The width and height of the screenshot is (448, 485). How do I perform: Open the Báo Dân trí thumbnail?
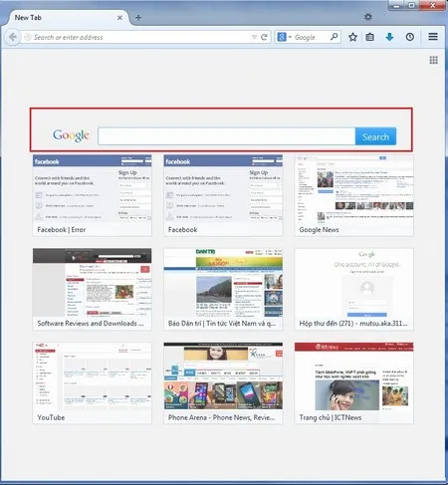[x=223, y=289]
